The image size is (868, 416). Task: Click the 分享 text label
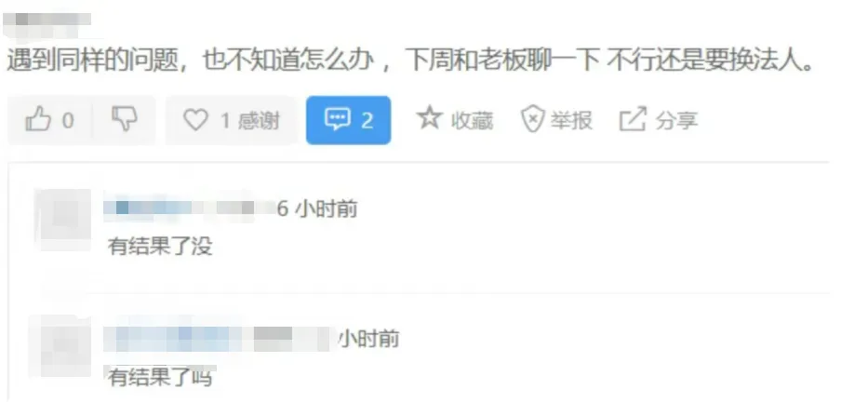pyautogui.click(x=676, y=121)
